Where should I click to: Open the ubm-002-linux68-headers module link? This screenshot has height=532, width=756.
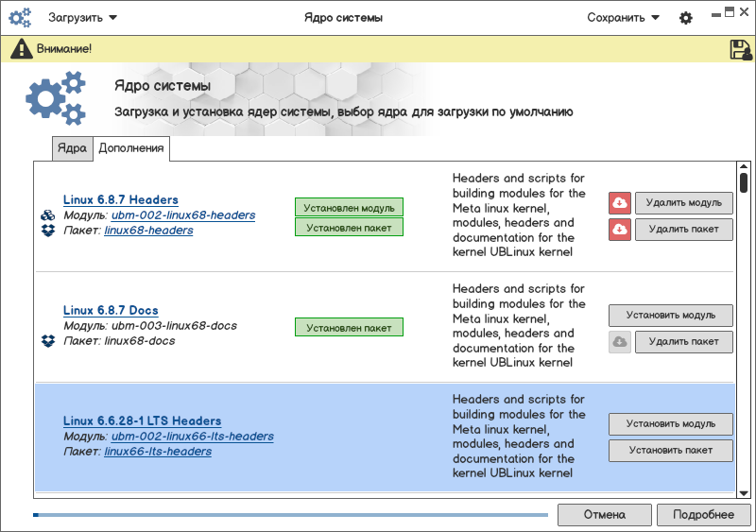[x=183, y=215]
